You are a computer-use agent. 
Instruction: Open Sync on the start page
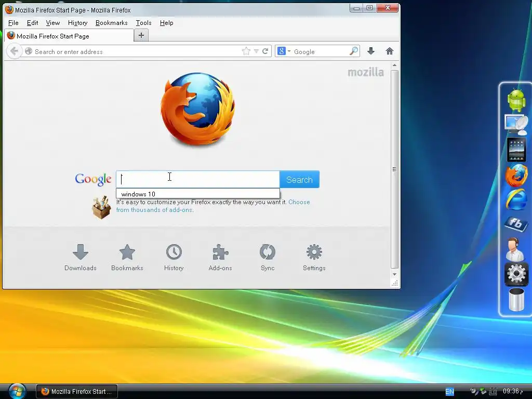(x=268, y=258)
